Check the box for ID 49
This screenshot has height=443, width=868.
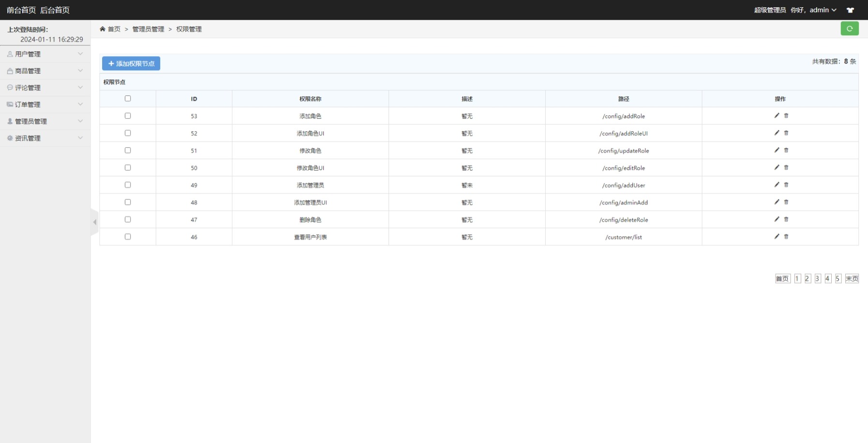(128, 184)
